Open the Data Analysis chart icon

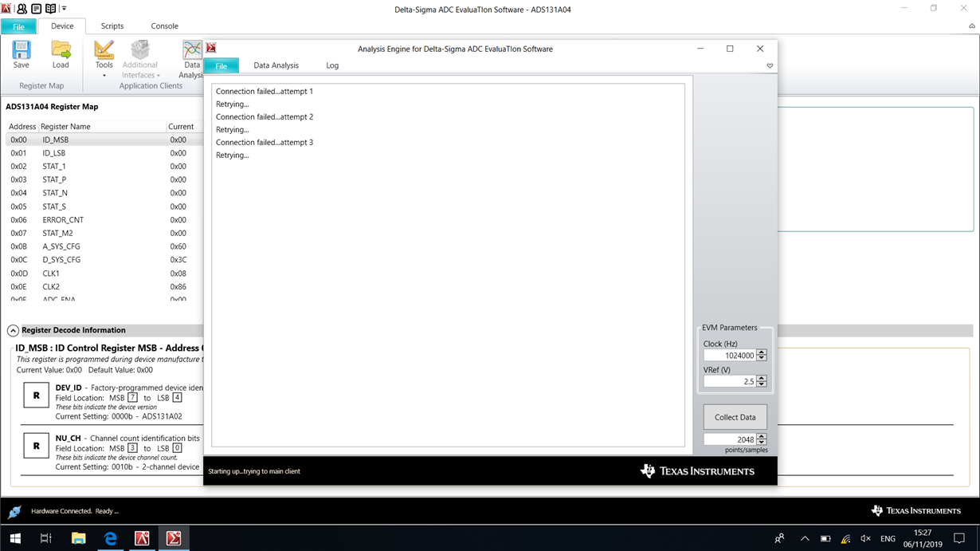(192, 50)
